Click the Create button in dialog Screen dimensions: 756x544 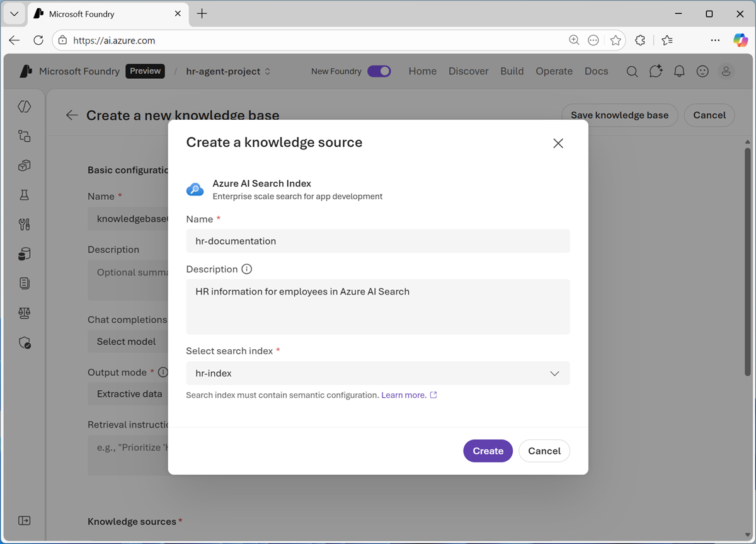coord(488,451)
